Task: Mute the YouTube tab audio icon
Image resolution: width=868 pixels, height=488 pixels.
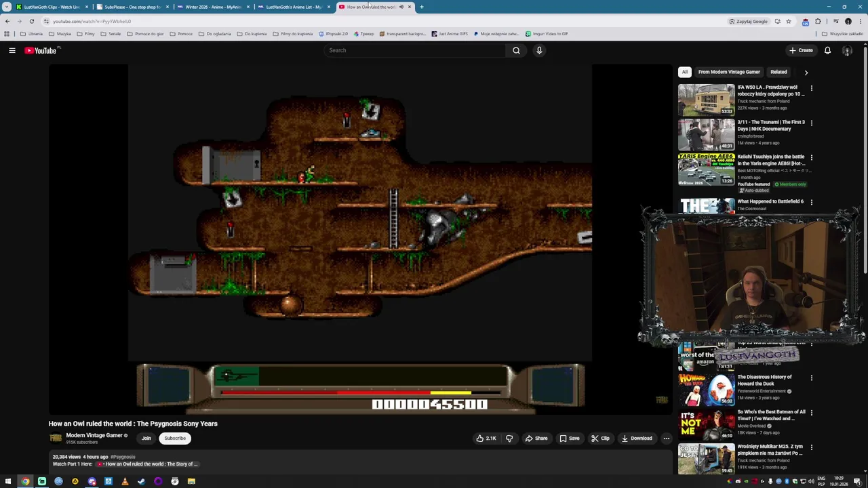Action: tap(401, 7)
